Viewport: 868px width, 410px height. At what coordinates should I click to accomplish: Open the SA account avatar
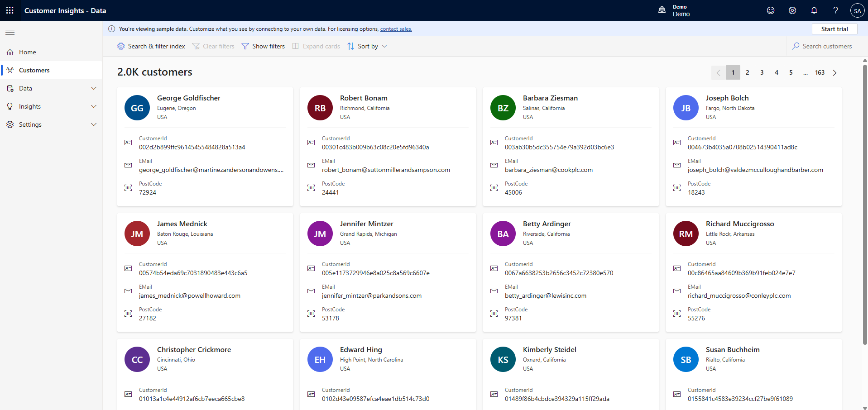point(857,10)
